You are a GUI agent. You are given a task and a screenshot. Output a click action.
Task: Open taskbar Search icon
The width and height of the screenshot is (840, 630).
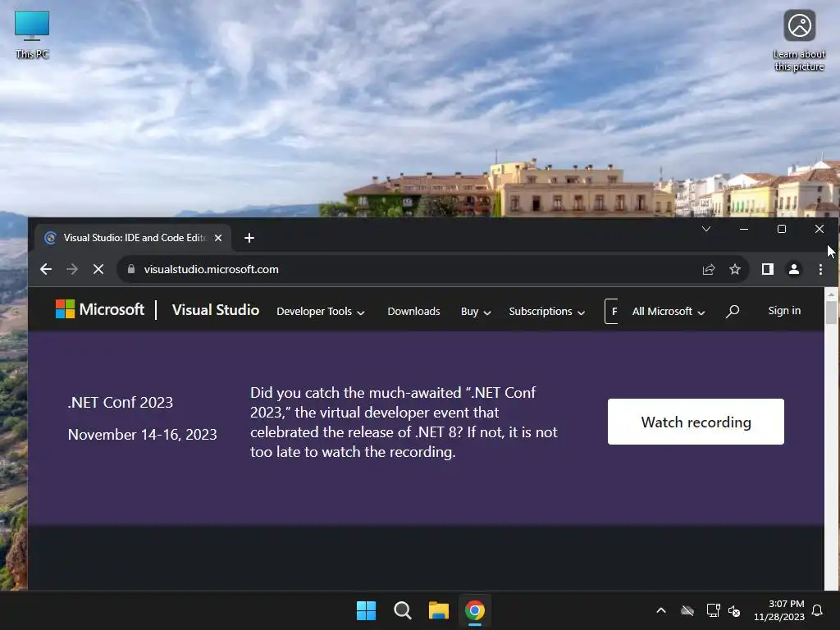click(402, 610)
